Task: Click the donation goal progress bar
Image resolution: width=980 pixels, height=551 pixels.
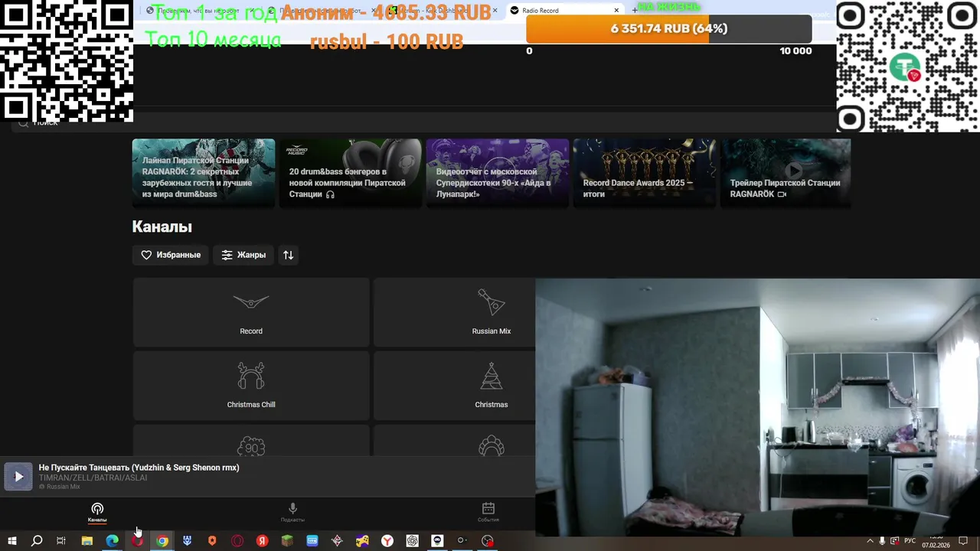Action: coord(669,29)
